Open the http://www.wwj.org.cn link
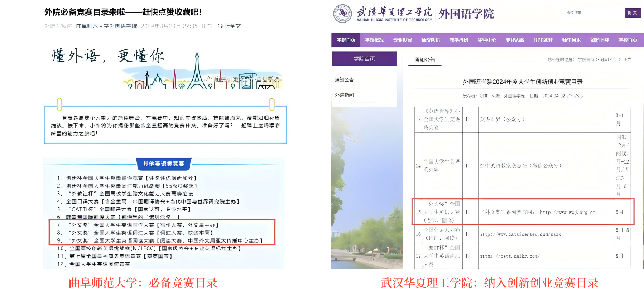Screen dimensions: 644x297 click(568, 213)
